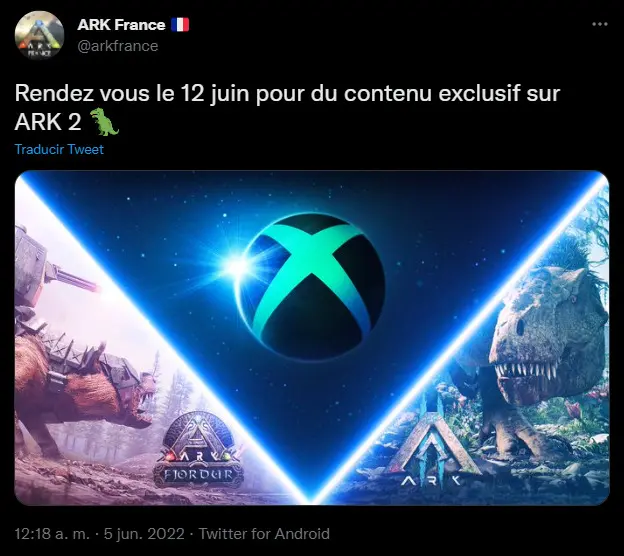The height and width of the screenshot is (556, 624).
Task: Click the ARK 2 text in tweet
Action: point(48,122)
